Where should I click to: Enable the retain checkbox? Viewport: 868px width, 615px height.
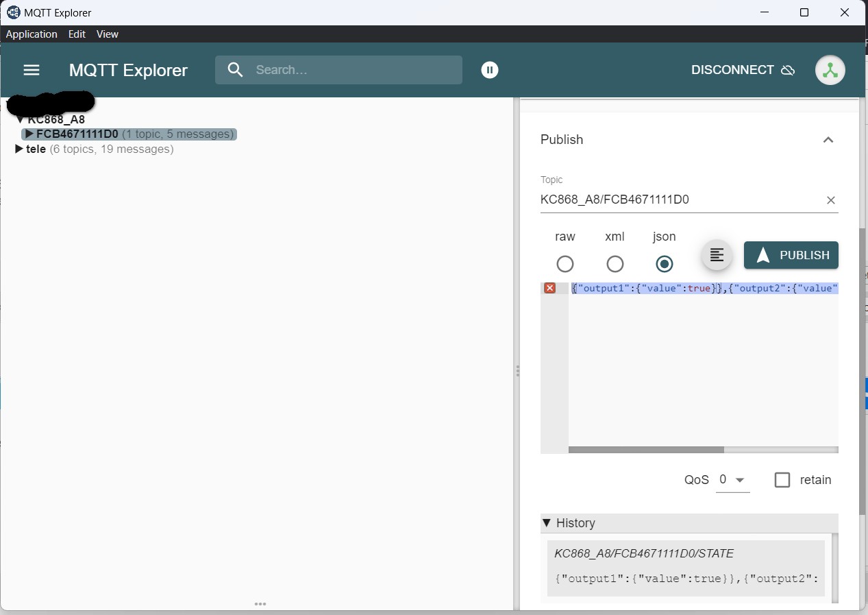782,480
